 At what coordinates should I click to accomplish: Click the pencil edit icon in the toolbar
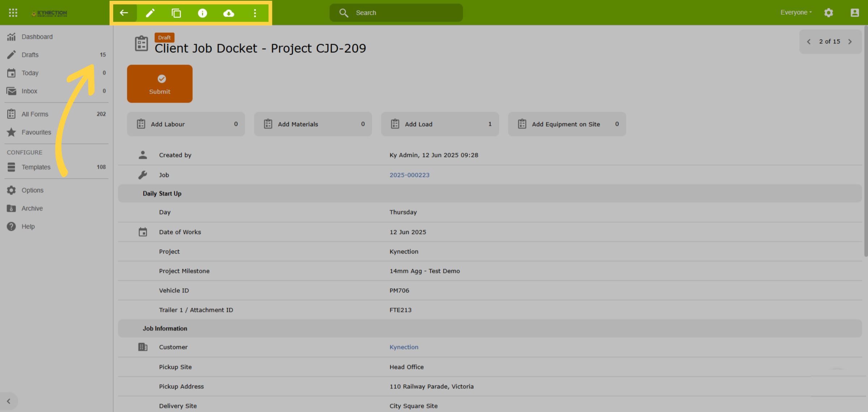(x=150, y=13)
